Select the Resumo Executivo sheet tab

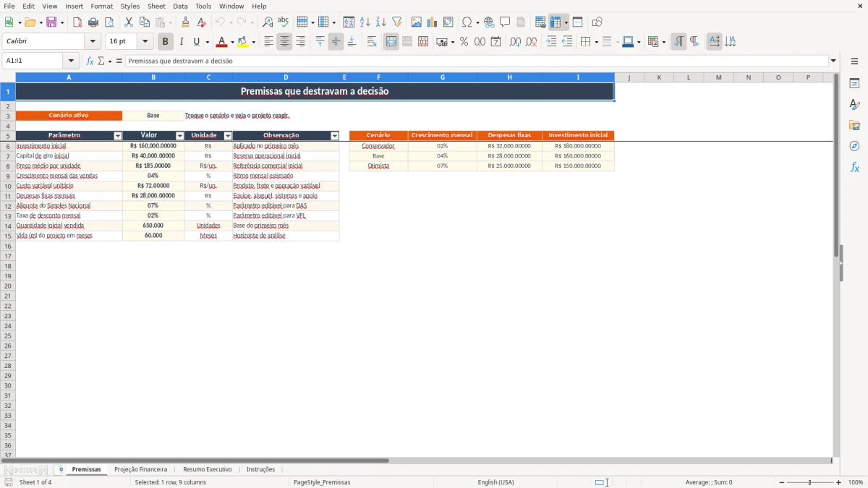tap(208, 470)
